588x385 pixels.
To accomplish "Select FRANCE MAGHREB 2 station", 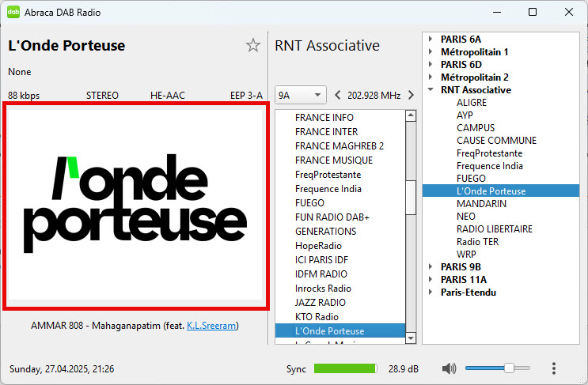I will 340,146.
